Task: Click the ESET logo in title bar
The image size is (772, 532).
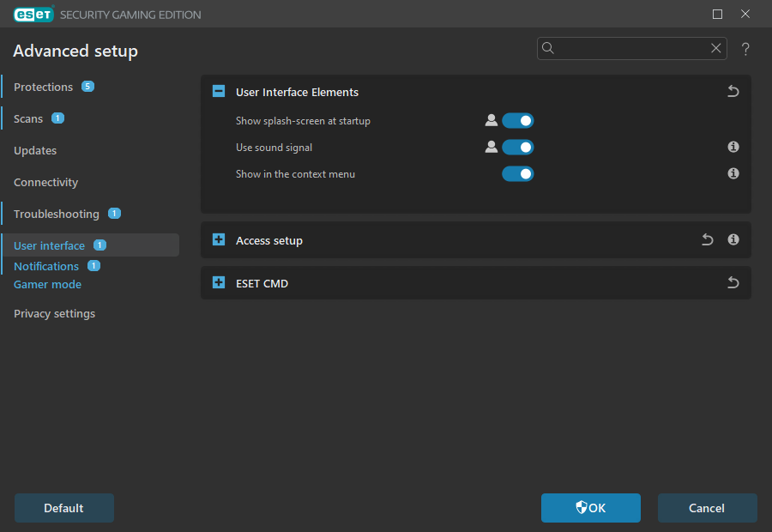Action: pyautogui.click(x=33, y=15)
